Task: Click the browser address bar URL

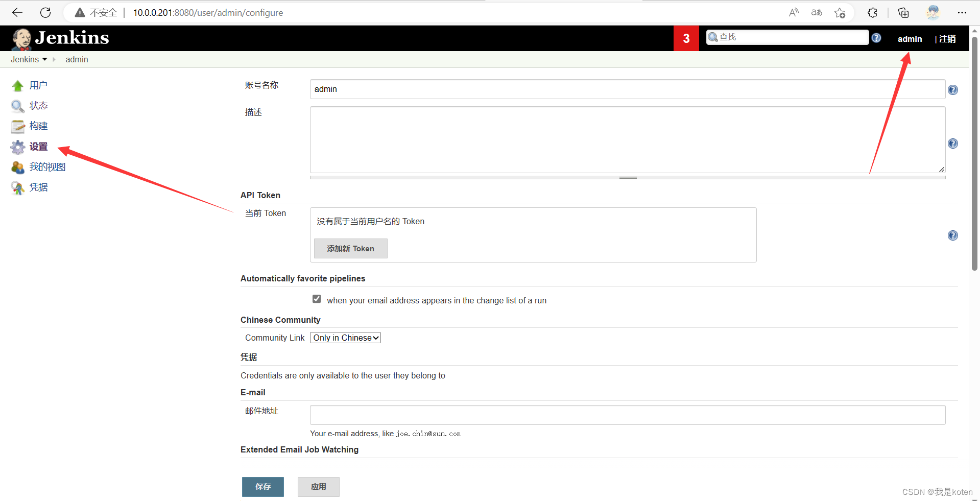Action: [x=208, y=13]
